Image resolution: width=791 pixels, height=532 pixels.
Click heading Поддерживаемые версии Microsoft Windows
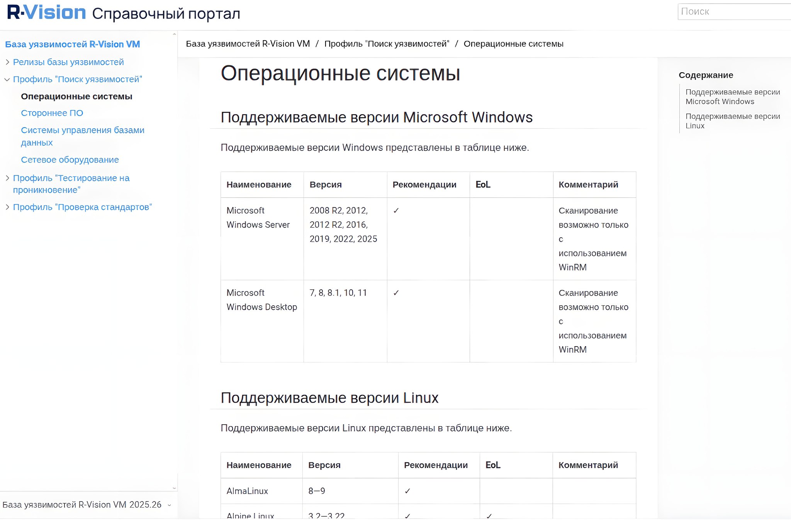(377, 117)
